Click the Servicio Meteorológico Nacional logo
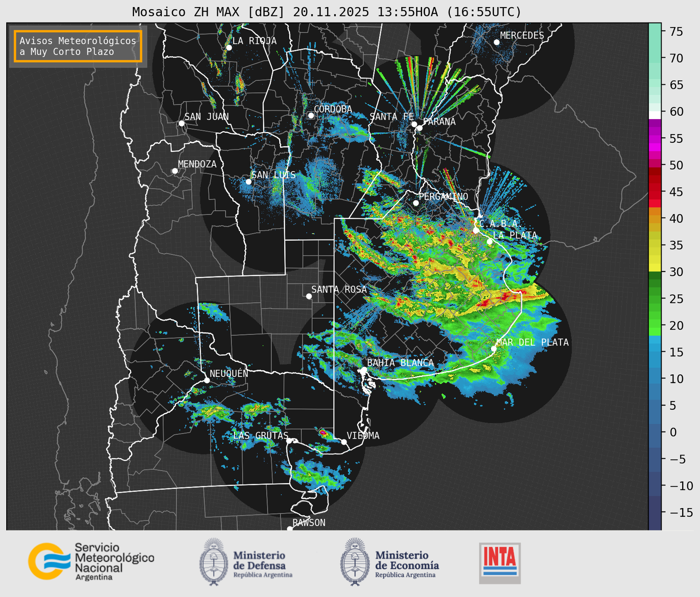 point(91,561)
